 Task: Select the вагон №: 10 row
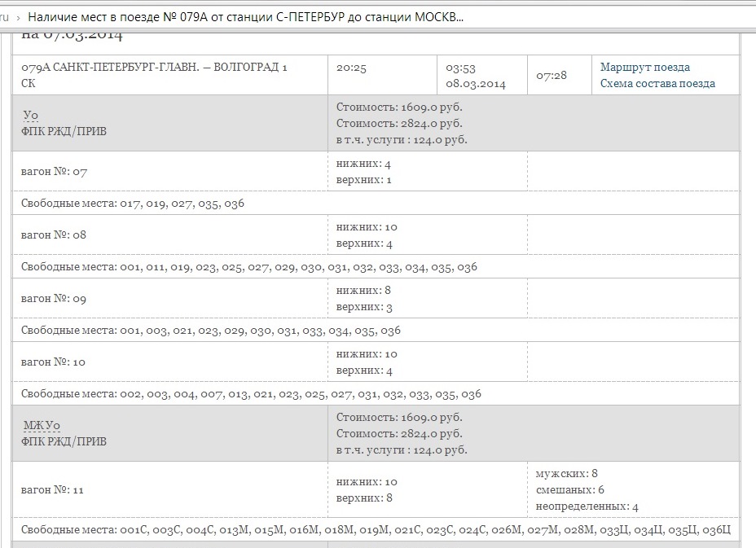54,362
